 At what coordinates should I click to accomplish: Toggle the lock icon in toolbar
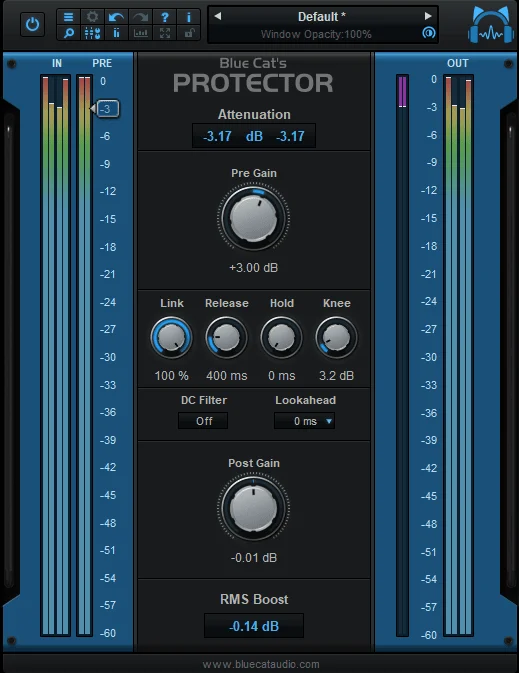188,33
